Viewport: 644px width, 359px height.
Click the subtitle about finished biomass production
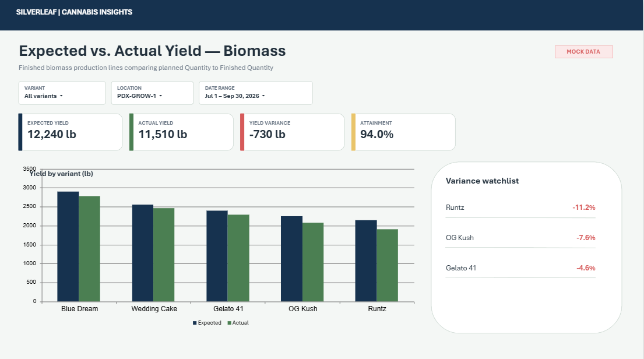pos(146,68)
